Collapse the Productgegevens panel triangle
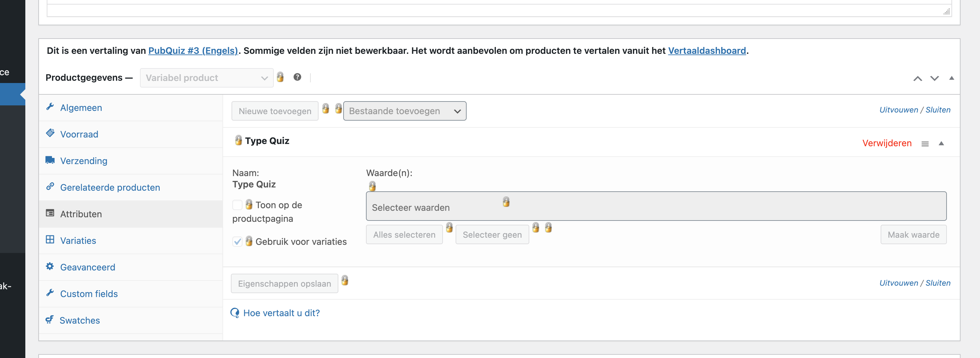980x358 pixels. [x=951, y=78]
